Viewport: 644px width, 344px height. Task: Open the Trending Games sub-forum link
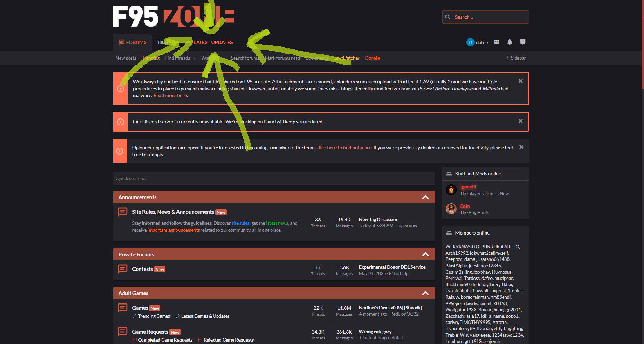pos(154,316)
